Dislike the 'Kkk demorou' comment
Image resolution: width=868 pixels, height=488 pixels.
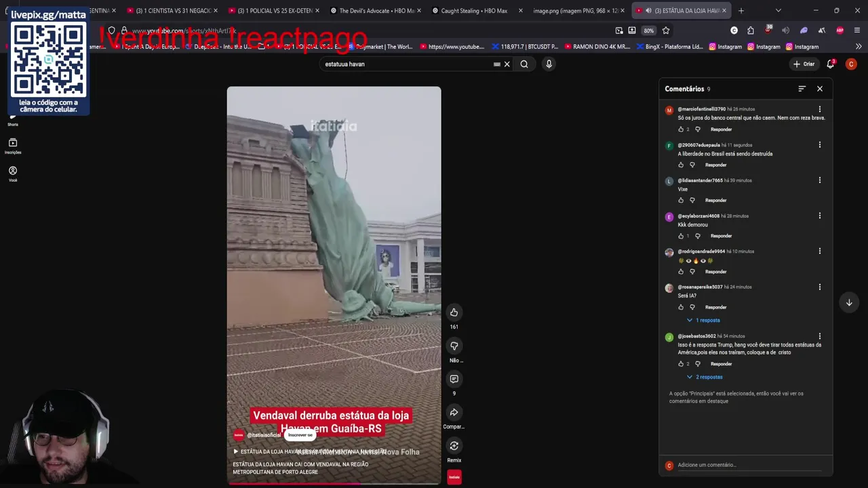coord(698,236)
